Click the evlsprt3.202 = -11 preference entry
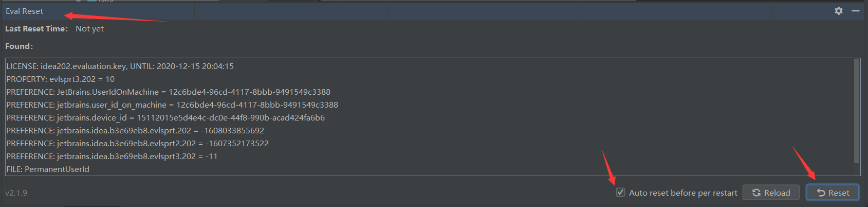 tap(112, 157)
